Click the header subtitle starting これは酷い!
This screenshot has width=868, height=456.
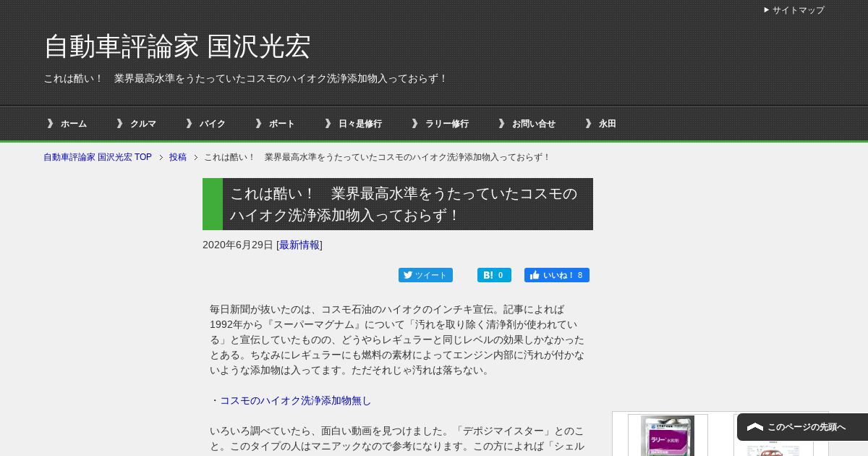pyautogui.click(x=246, y=78)
